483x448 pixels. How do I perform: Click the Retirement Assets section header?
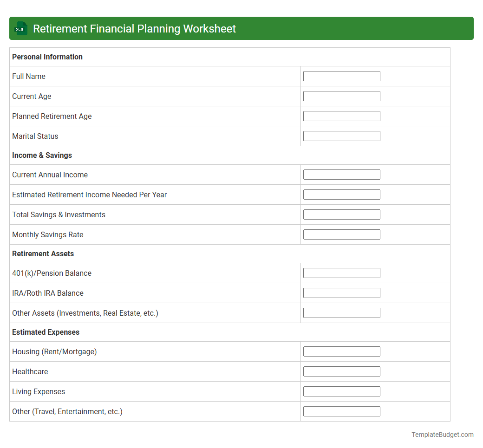43,253
